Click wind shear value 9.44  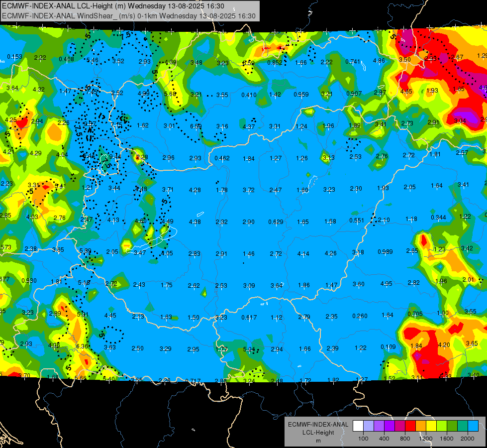click(x=115, y=156)
